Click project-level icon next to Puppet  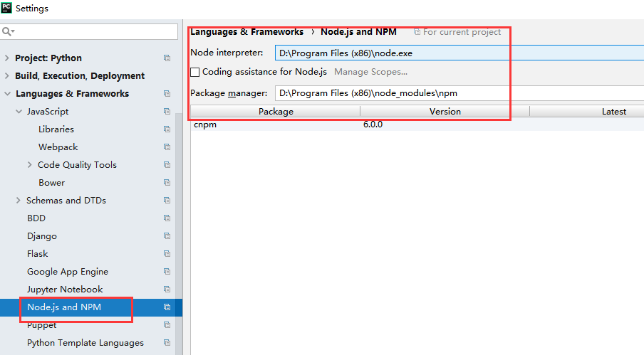point(167,324)
